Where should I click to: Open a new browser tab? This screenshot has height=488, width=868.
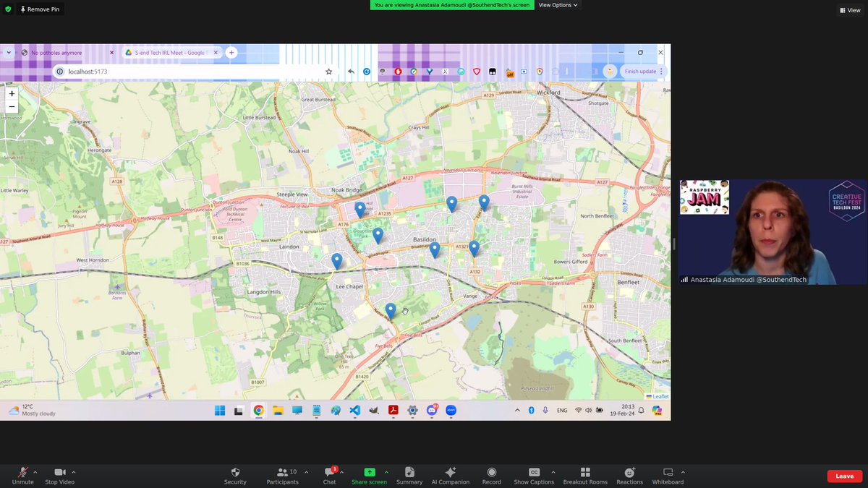click(231, 53)
